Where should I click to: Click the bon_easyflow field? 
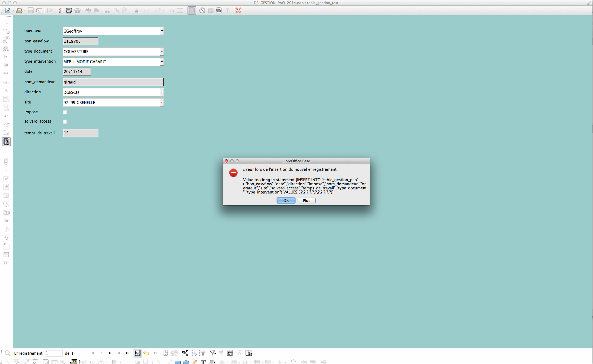click(x=80, y=41)
